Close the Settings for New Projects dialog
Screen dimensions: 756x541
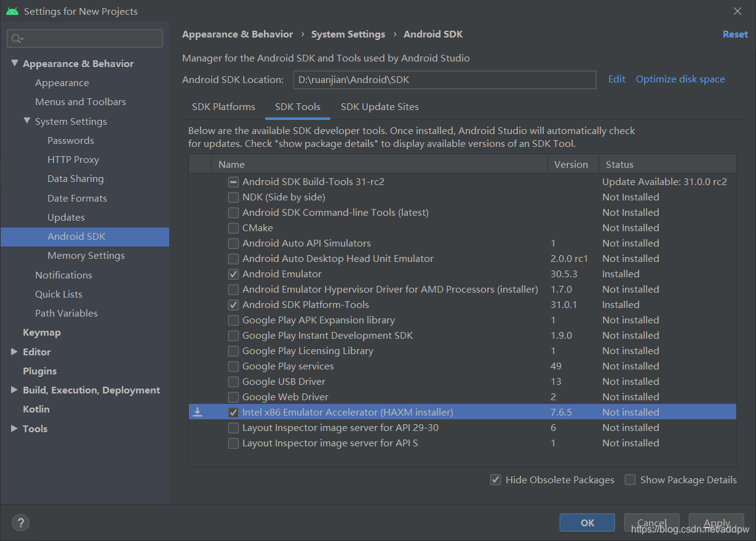pos(738,11)
